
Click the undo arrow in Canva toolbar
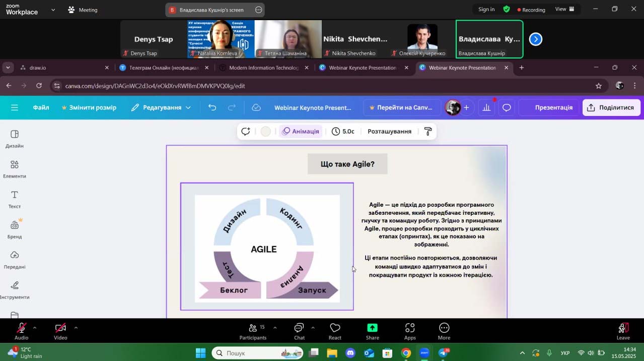(x=212, y=107)
